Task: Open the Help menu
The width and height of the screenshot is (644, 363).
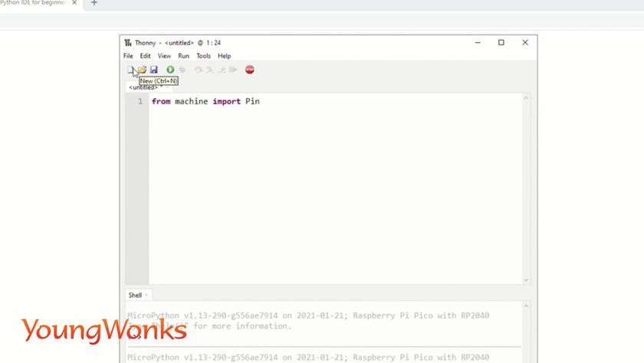Action: click(224, 56)
